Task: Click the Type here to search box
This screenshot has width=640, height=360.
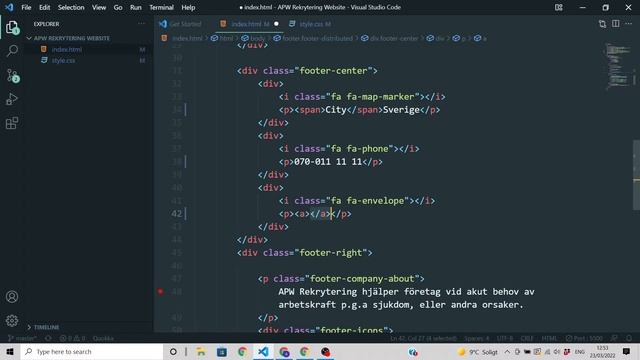Action: (92, 351)
